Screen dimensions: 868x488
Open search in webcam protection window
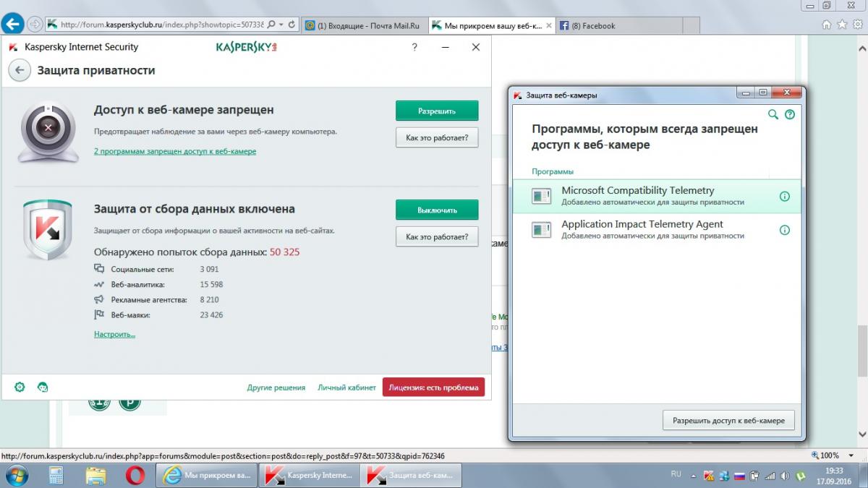tap(773, 114)
